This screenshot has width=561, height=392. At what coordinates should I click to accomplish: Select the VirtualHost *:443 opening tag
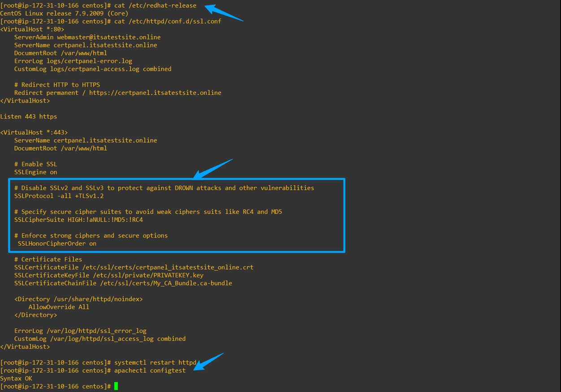[35, 132]
